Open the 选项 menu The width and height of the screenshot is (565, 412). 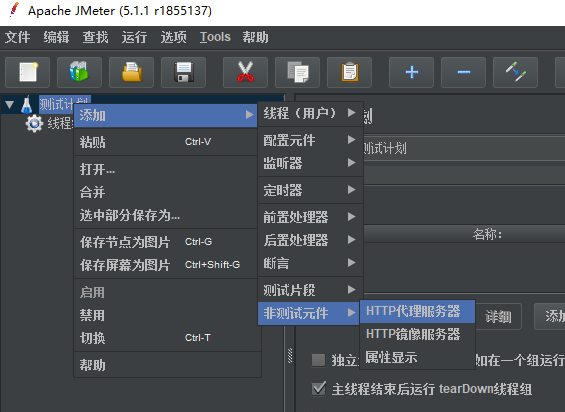pos(173,37)
